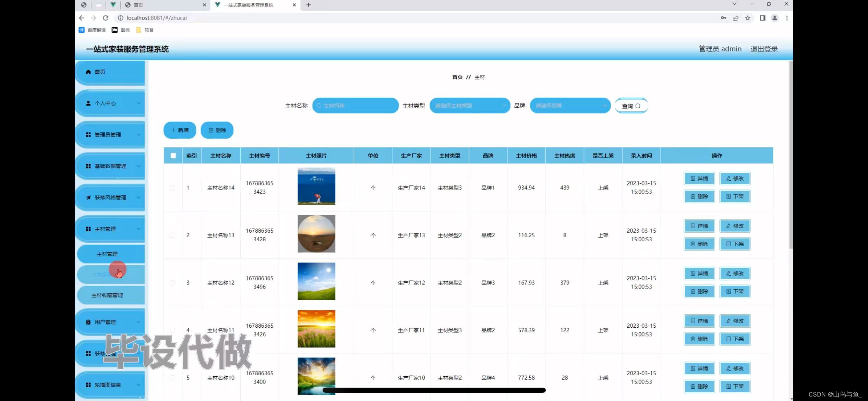Click 修改 for 主材名称14 row
Image resolution: width=868 pixels, height=401 pixels.
pyautogui.click(x=735, y=179)
